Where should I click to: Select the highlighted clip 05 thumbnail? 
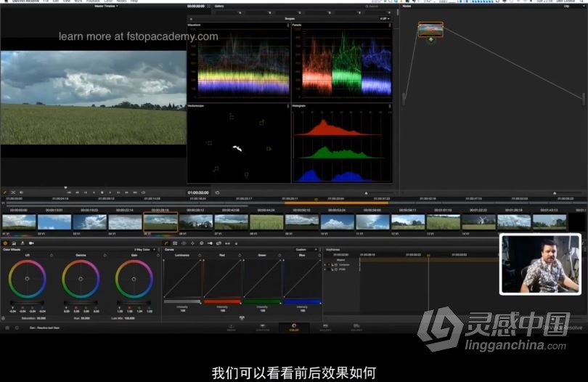point(160,222)
